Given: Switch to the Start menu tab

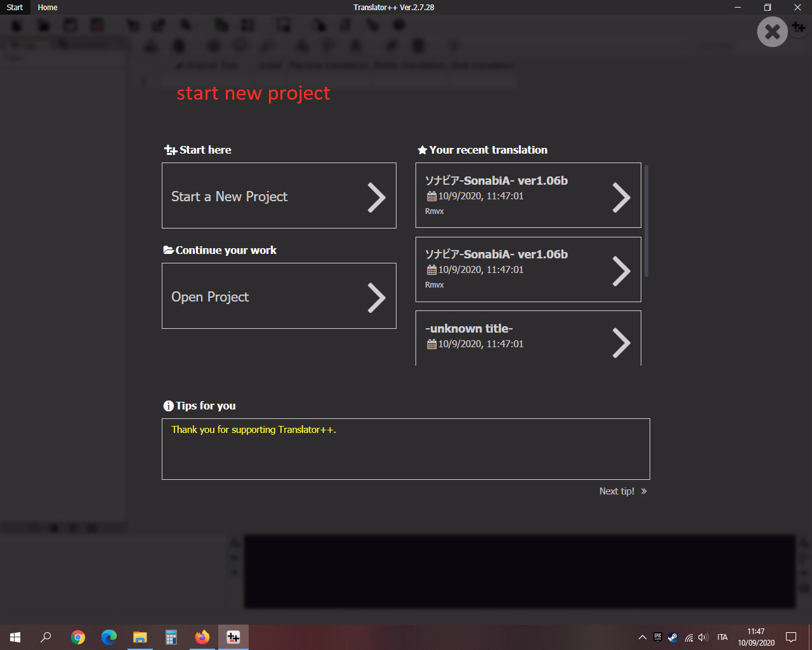Looking at the screenshot, I should click(15, 8).
